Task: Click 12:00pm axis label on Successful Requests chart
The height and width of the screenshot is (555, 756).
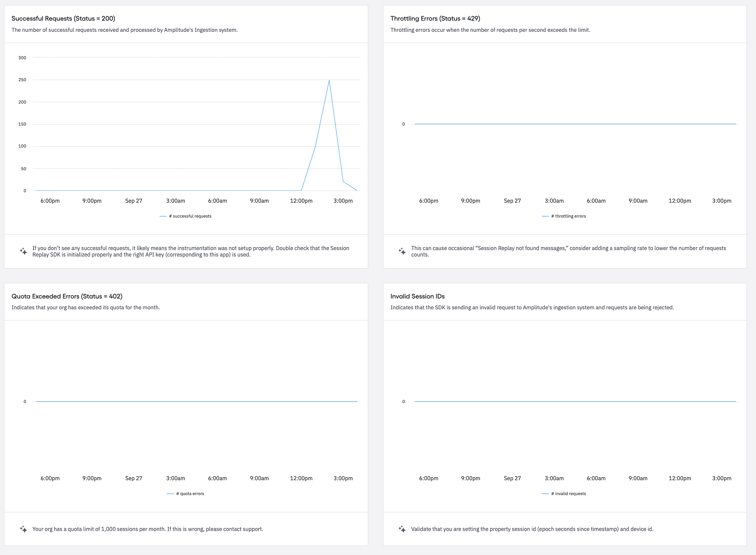Action: click(x=301, y=201)
